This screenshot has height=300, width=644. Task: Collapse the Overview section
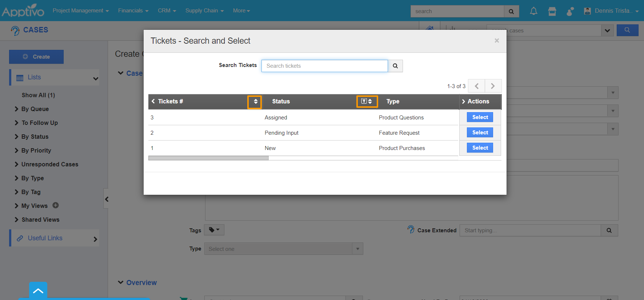pos(121,283)
